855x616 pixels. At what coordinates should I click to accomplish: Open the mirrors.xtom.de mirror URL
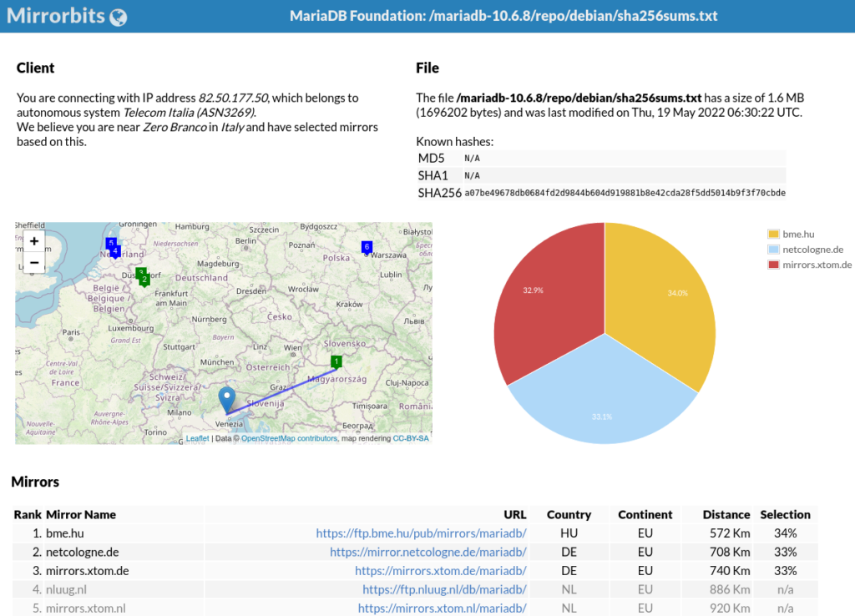[x=441, y=571]
